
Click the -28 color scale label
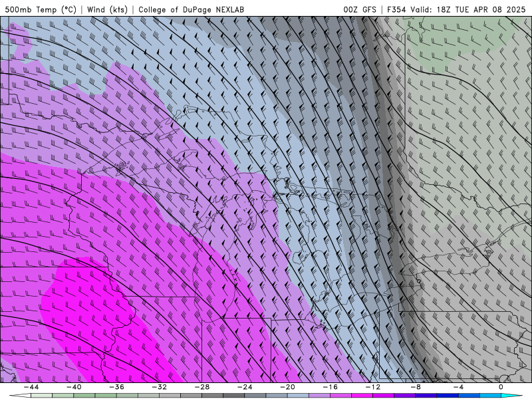tap(202, 387)
